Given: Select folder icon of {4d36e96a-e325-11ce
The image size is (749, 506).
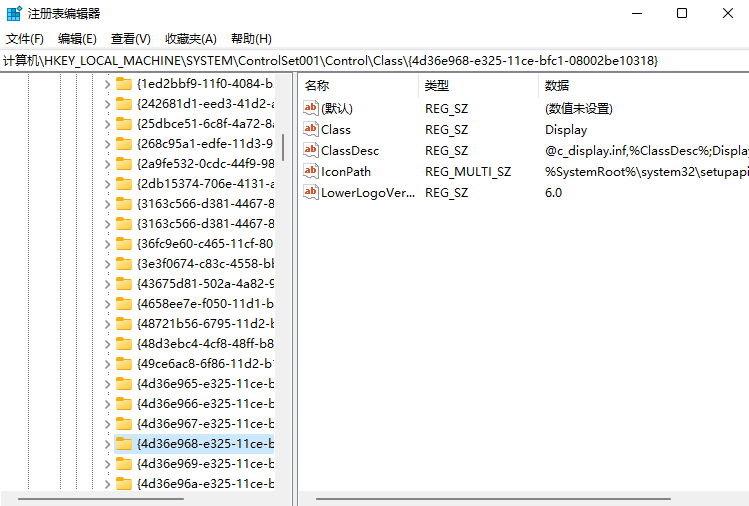Looking at the screenshot, I should [124, 484].
